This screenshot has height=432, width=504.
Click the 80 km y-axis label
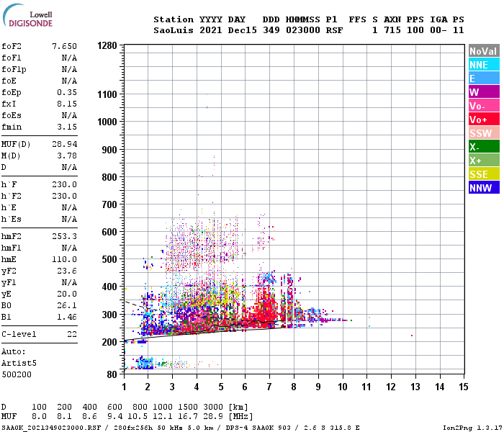click(x=112, y=374)
